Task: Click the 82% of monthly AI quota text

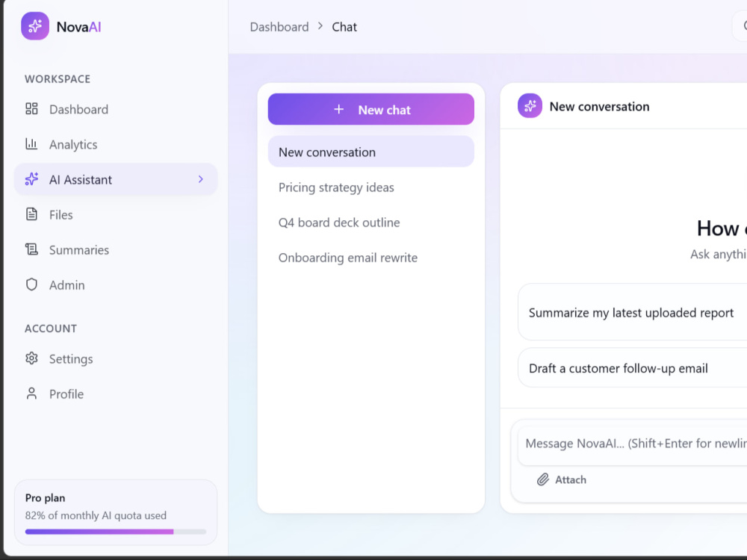Action: coord(96,515)
